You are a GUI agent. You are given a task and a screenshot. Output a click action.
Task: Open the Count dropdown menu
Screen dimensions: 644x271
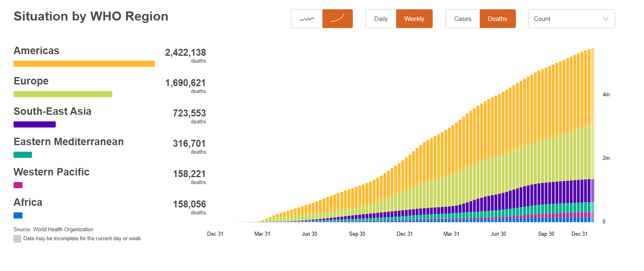click(x=565, y=19)
